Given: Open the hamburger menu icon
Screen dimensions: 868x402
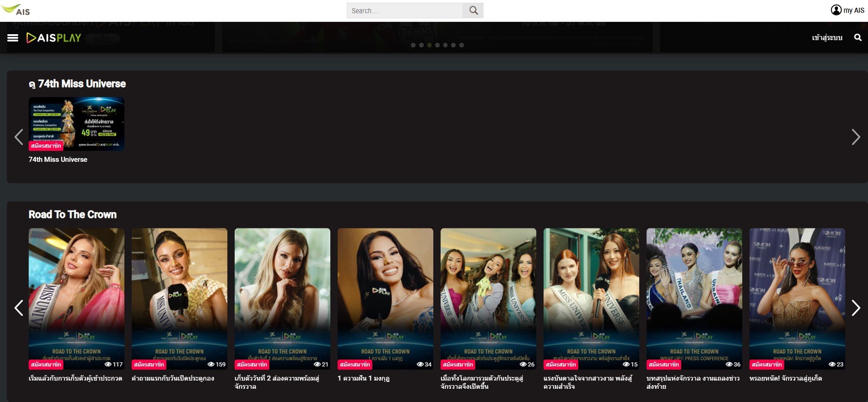Looking at the screenshot, I should pos(13,38).
